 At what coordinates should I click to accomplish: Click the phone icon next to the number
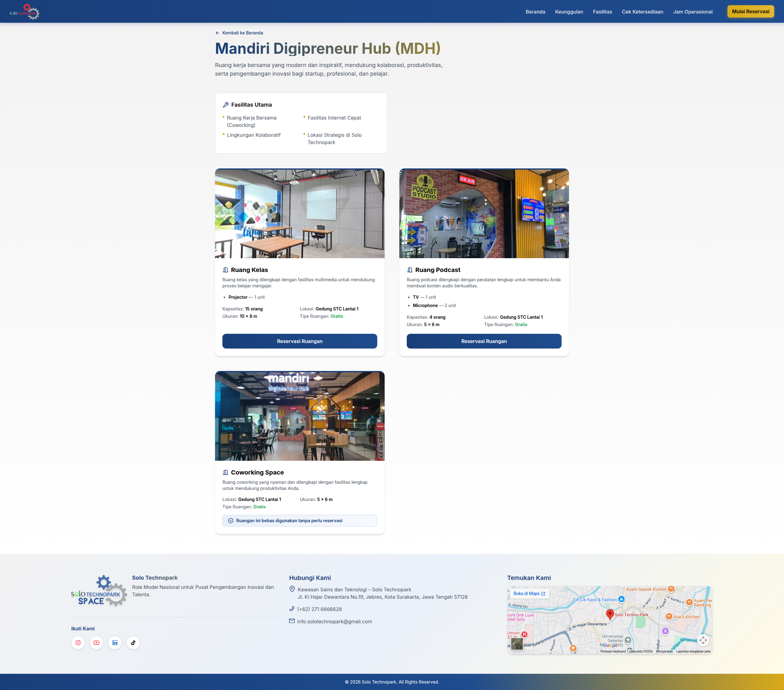click(292, 609)
